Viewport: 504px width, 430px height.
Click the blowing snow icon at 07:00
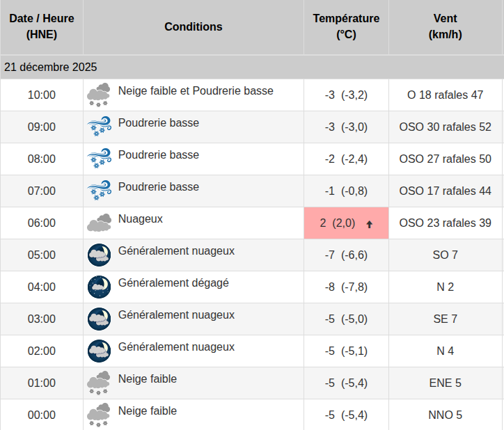click(x=99, y=191)
